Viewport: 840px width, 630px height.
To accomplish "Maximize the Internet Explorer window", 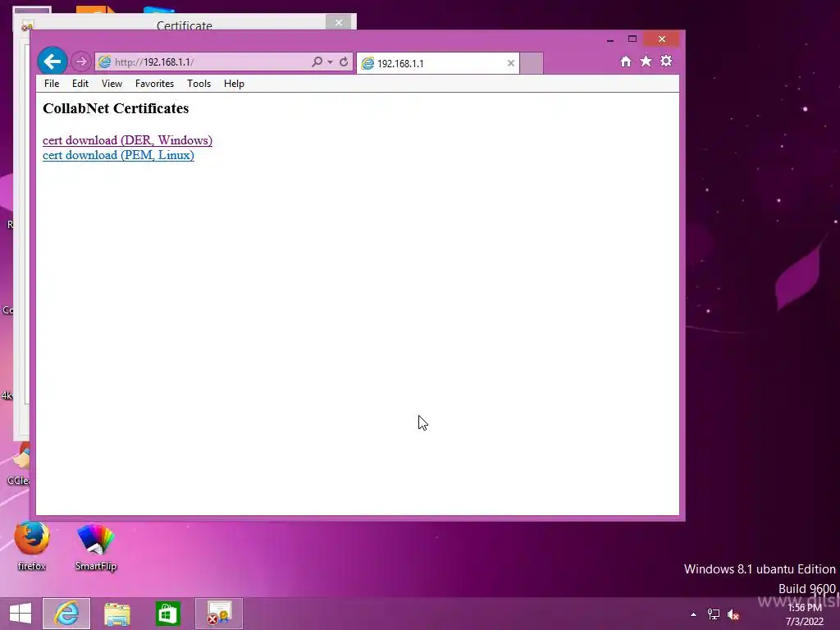I will [632, 39].
